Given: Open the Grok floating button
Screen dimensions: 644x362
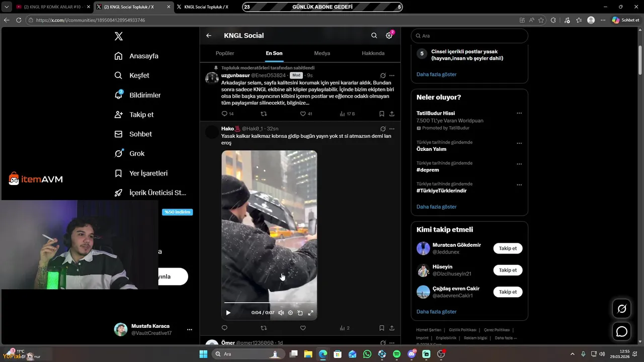Looking at the screenshot, I should point(622,309).
